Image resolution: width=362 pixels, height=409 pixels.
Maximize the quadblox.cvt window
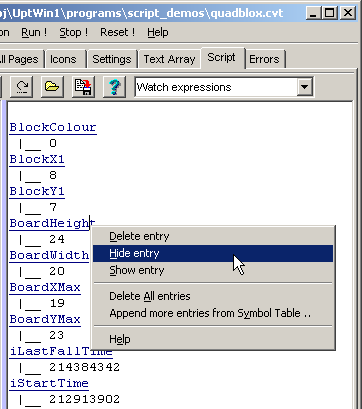point(329,13)
